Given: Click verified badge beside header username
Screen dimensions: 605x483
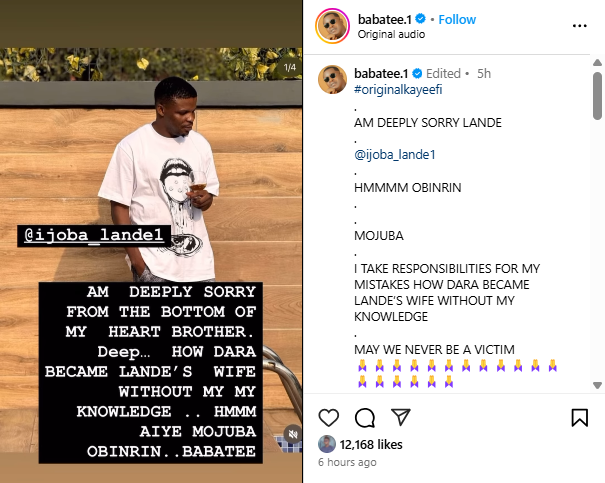Looking at the screenshot, I should pos(421,19).
